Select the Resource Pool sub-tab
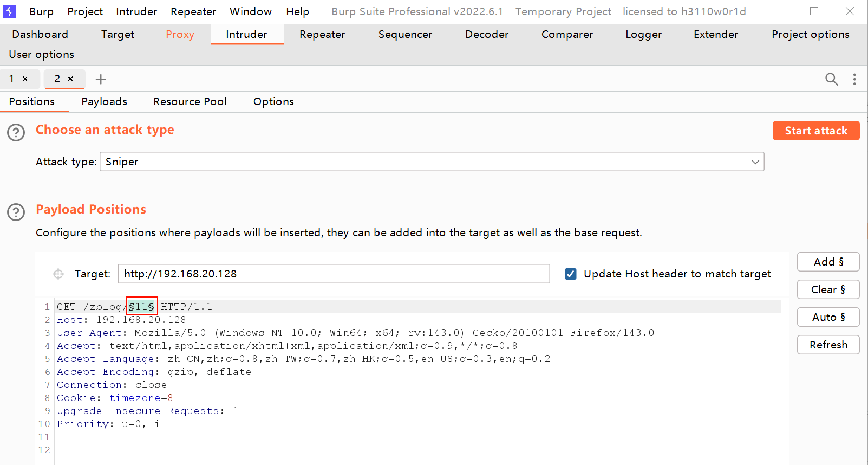The width and height of the screenshot is (868, 465). pyautogui.click(x=190, y=101)
